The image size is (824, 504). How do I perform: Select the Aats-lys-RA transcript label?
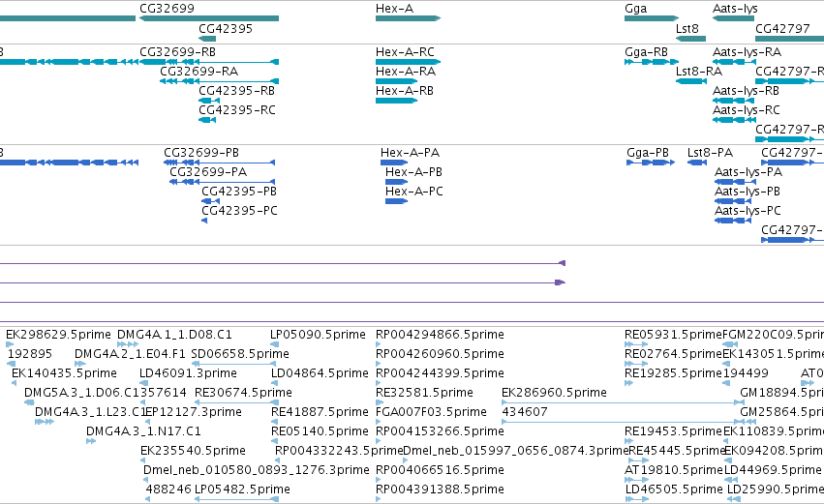(747, 52)
